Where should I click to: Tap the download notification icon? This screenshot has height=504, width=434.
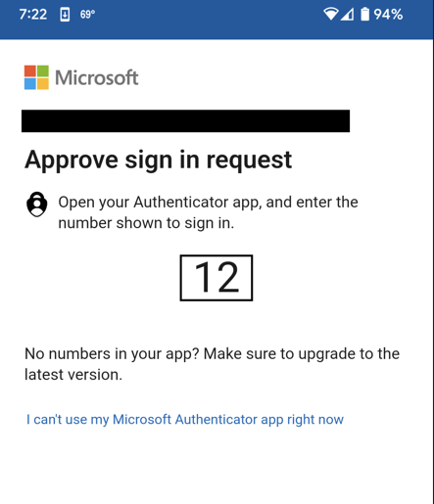click(65, 15)
